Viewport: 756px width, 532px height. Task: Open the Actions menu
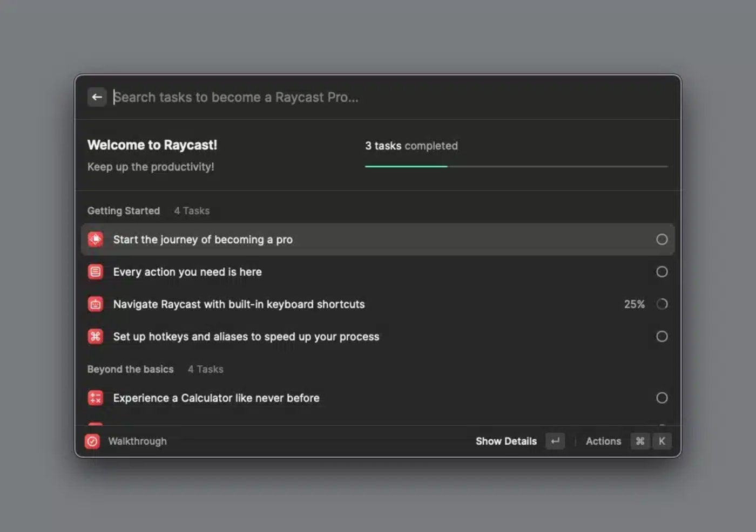click(x=603, y=441)
